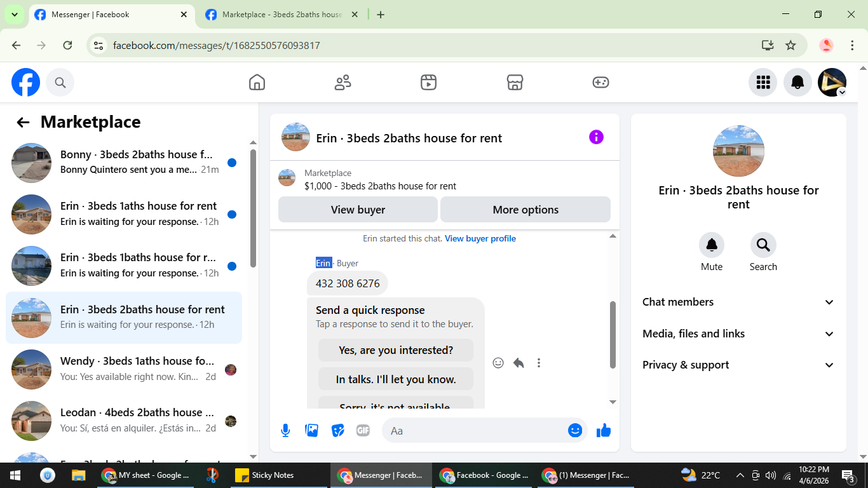Open Wendy 3beds 1aths house conversation

[x=124, y=369]
